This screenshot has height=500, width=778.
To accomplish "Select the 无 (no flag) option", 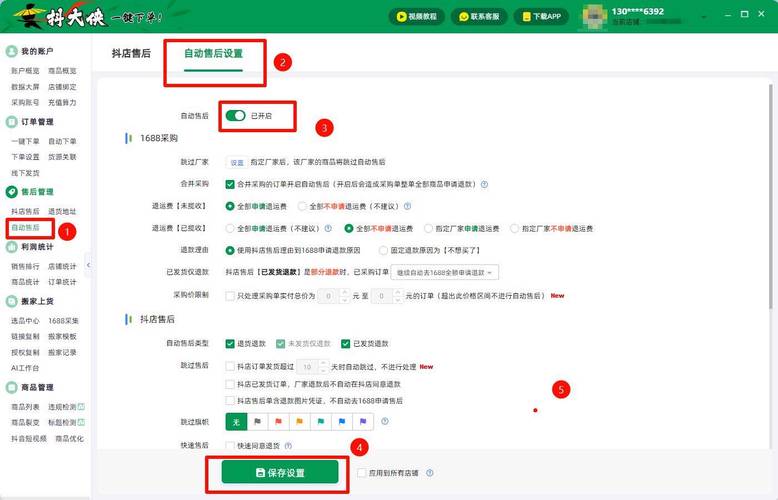I will tap(236, 422).
